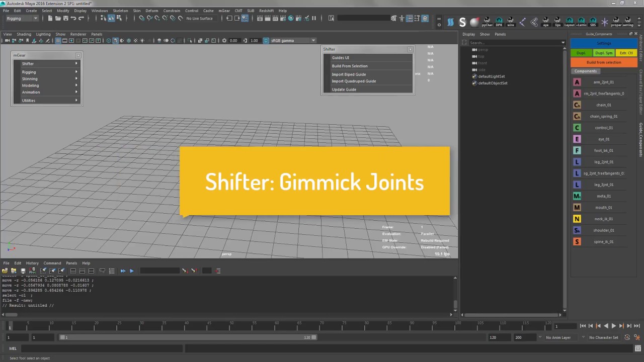Screen dimensions: 644x362
Task: Expand the Skinning submenu in mGear
Action: [49, 78]
